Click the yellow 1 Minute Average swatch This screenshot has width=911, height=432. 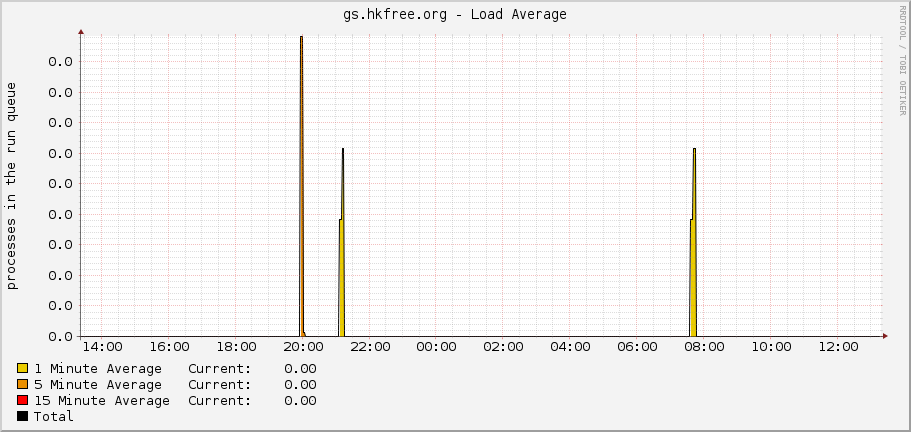coord(23,368)
